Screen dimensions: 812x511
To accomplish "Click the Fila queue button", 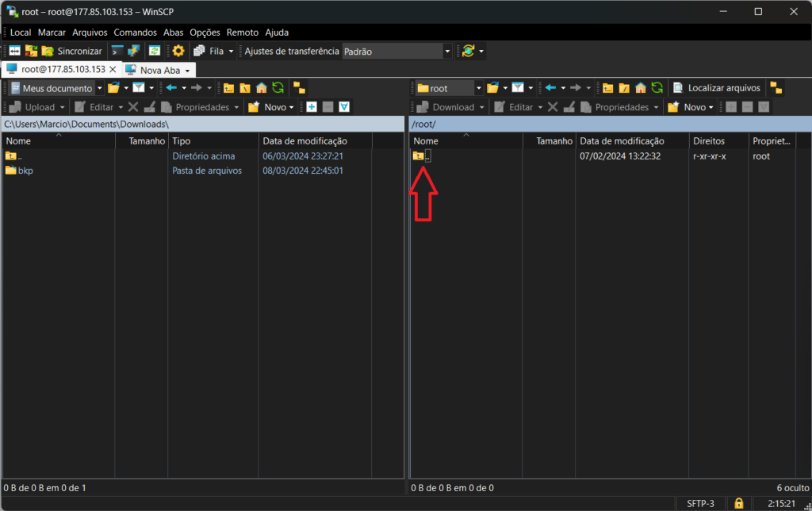I will pyautogui.click(x=209, y=51).
